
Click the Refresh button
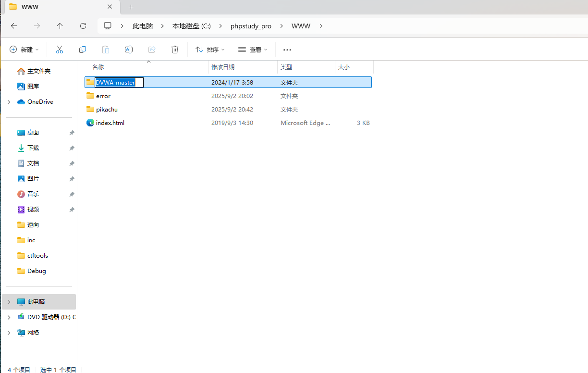[83, 26]
